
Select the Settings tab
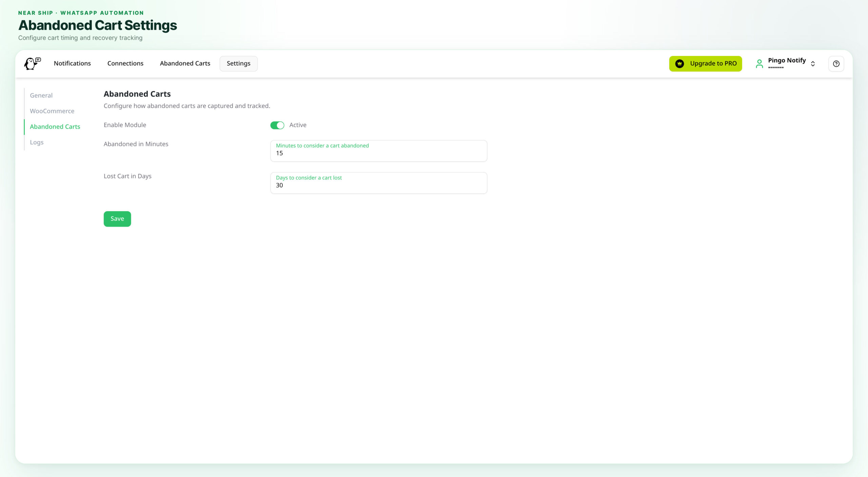click(238, 64)
